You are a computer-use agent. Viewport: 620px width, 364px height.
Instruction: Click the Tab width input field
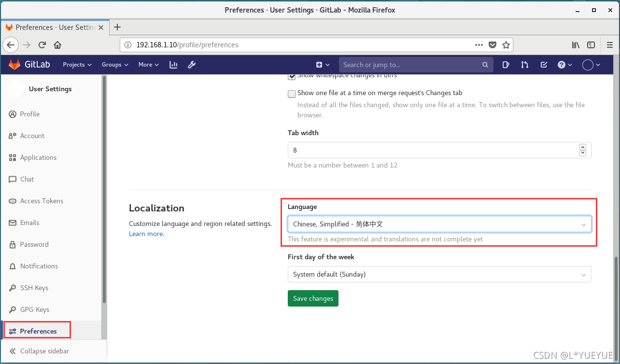[439, 150]
